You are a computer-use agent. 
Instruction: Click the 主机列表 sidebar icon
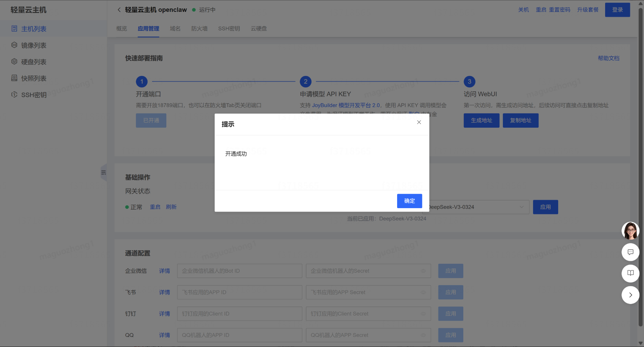[x=14, y=29]
